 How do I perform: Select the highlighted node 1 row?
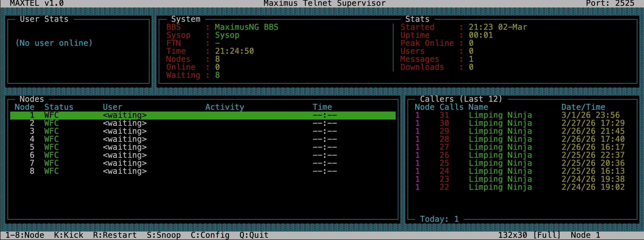tap(203, 115)
